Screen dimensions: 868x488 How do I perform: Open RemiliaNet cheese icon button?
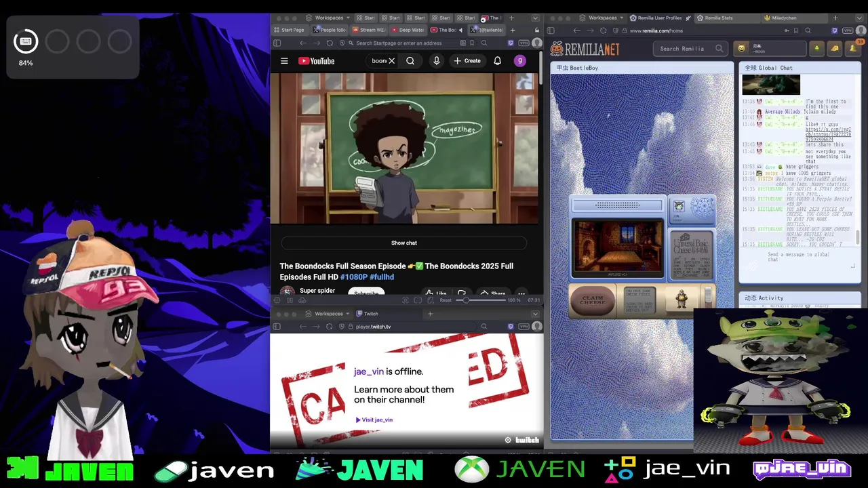click(x=834, y=48)
